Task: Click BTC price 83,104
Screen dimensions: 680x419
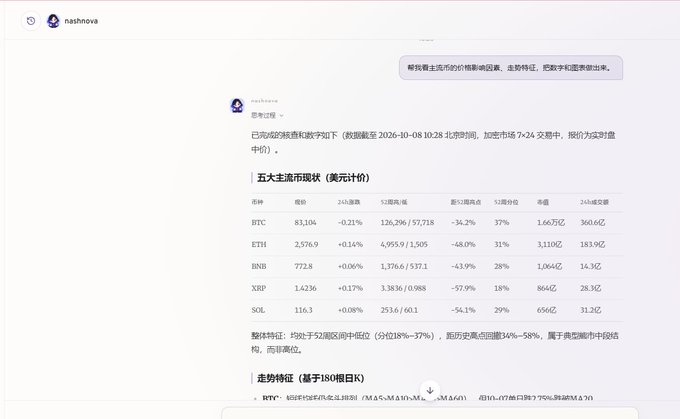Action: click(x=305, y=223)
